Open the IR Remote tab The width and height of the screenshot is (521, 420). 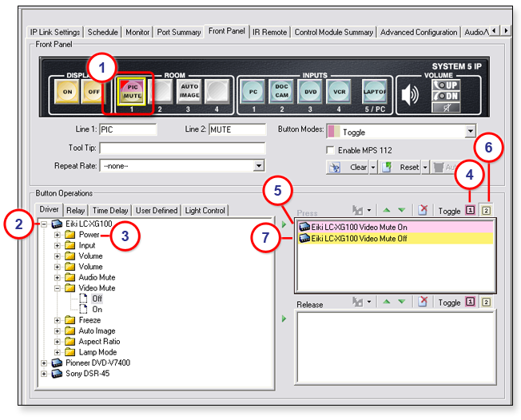click(x=269, y=32)
